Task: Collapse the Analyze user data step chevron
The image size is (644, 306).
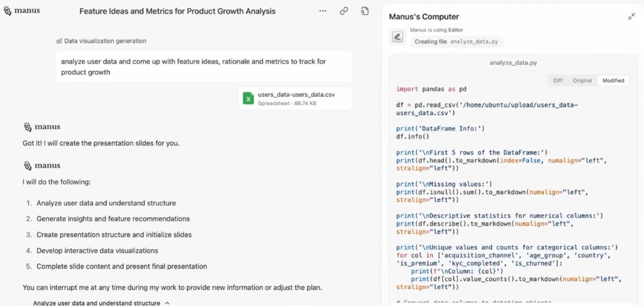Action: 167,303
